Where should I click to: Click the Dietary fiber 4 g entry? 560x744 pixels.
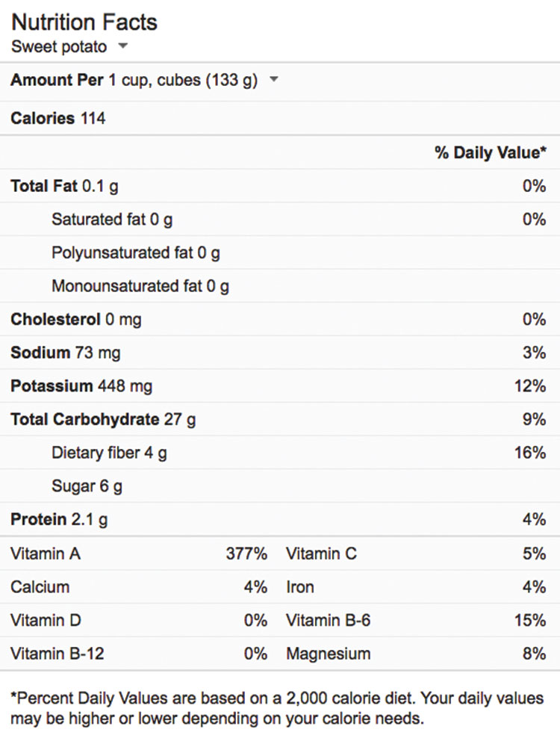coord(109,453)
